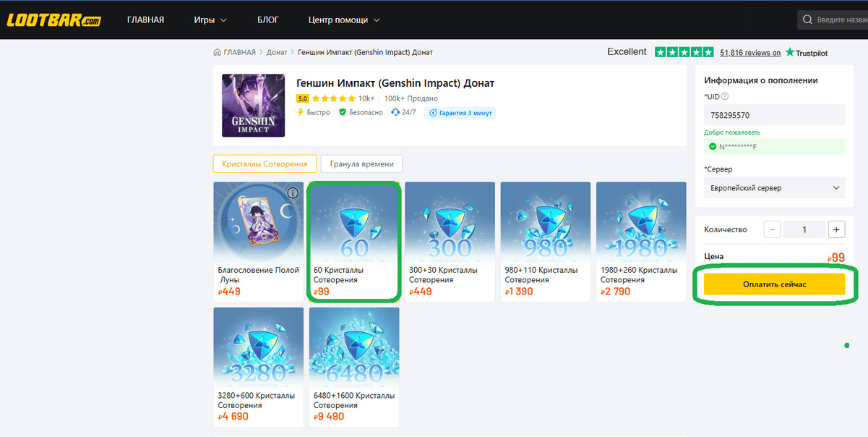Pick the 3280+600 Кристаллы Сотворения card

258,367
